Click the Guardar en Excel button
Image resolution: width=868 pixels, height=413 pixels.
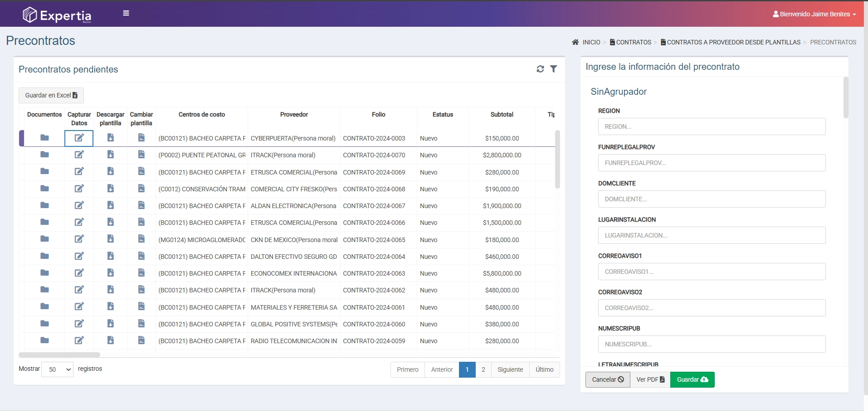click(x=51, y=95)
